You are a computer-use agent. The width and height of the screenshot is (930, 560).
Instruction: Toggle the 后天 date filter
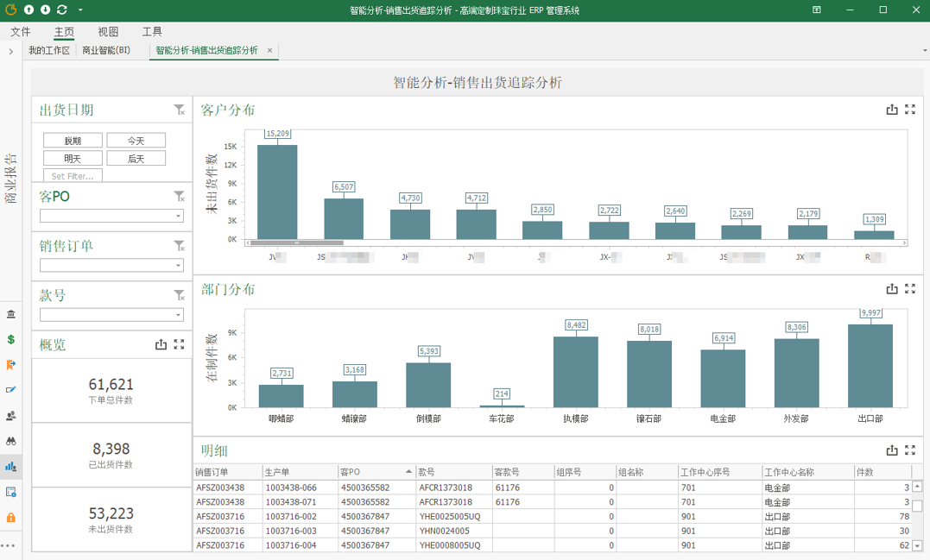tap(136, 159)
